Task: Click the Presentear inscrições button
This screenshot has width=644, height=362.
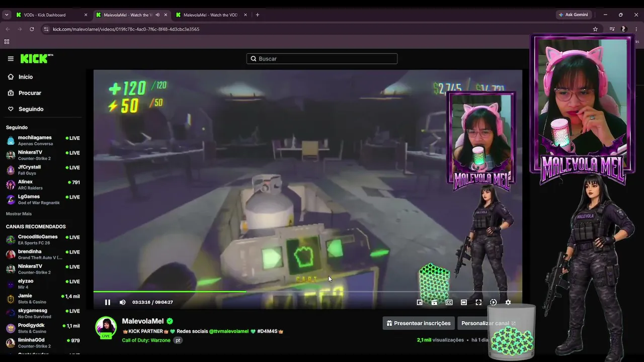Action: (419, 323)
